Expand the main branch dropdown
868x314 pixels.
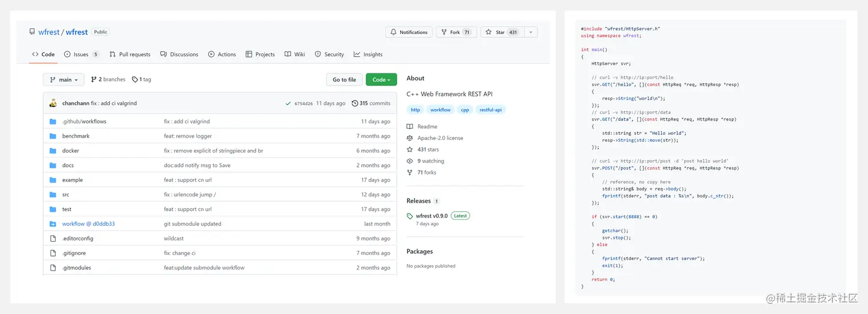tap(64, 80)
